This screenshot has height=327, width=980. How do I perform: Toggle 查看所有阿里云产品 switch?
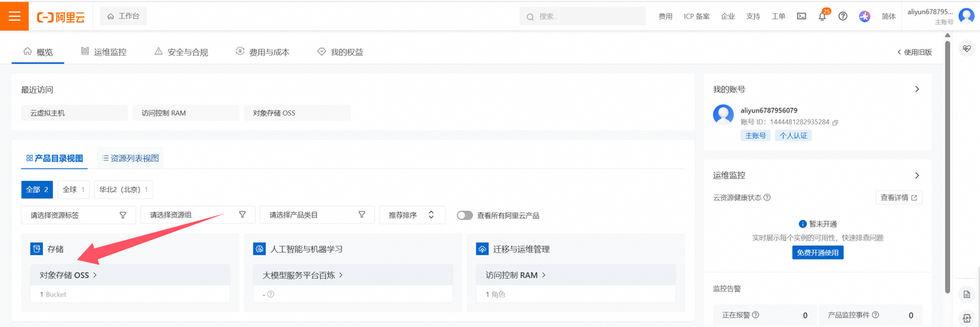(465, 215)
